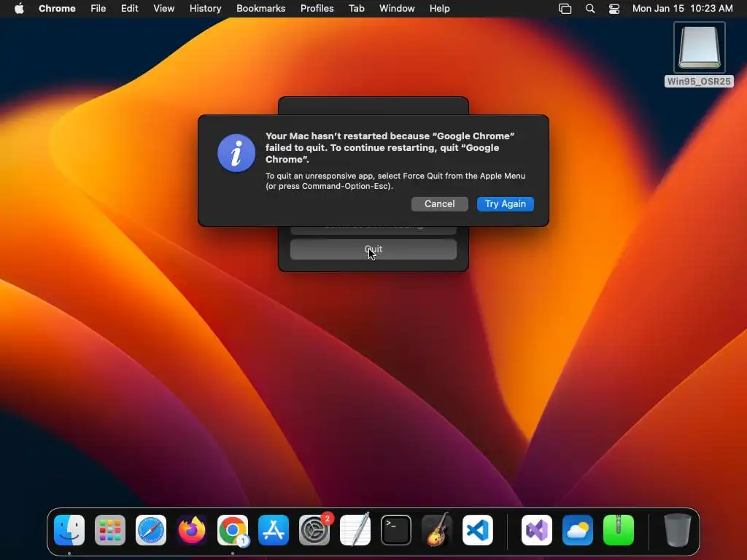
Task: Click the Cancel button in restart dialog
Action: coord(440,204)
